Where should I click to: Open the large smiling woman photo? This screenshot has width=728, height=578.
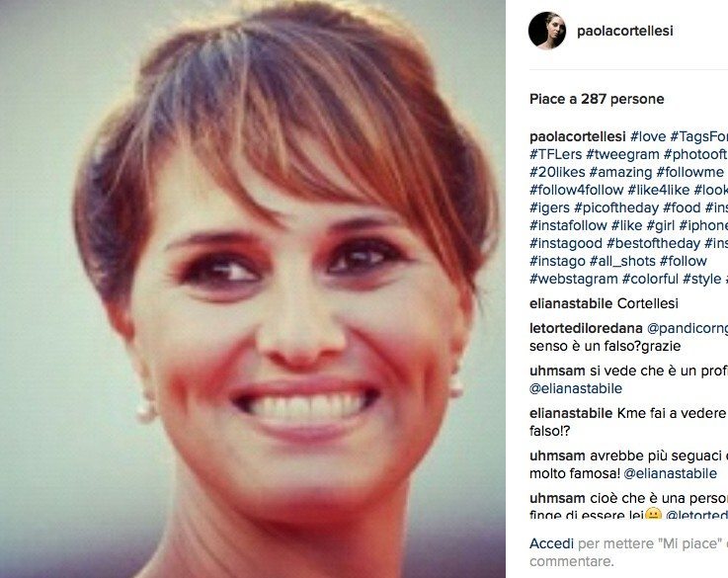(253, 289)
